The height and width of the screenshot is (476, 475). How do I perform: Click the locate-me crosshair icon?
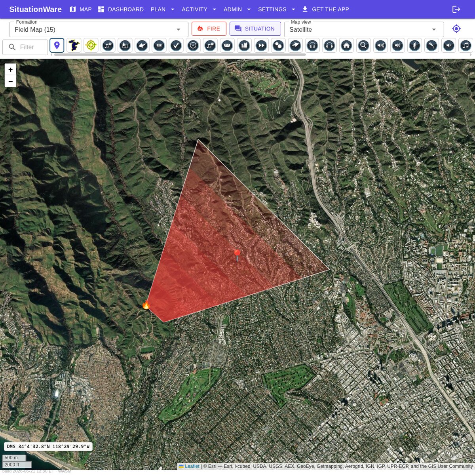point(456,29)
